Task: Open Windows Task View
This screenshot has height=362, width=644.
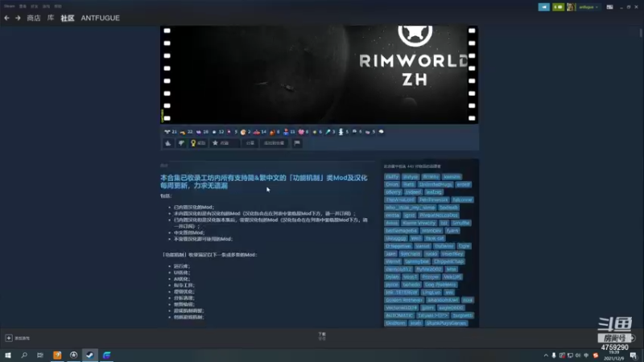Action: point(39,355)
